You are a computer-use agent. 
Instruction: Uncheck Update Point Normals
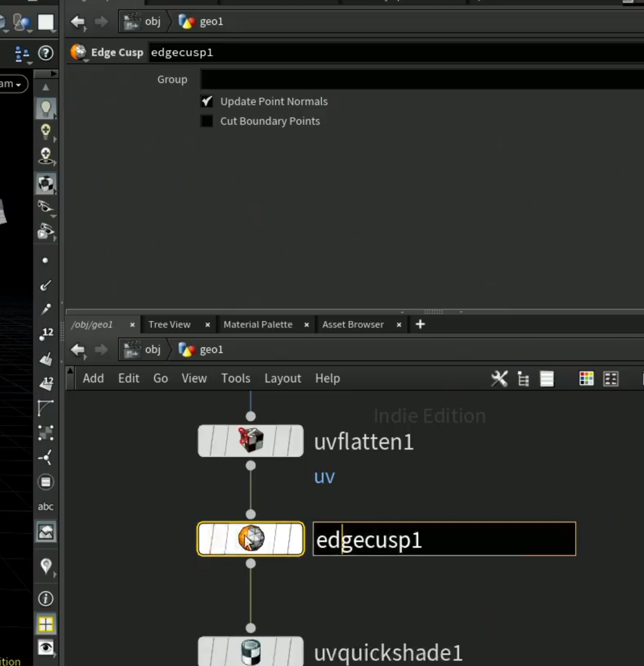click(207, 101)
